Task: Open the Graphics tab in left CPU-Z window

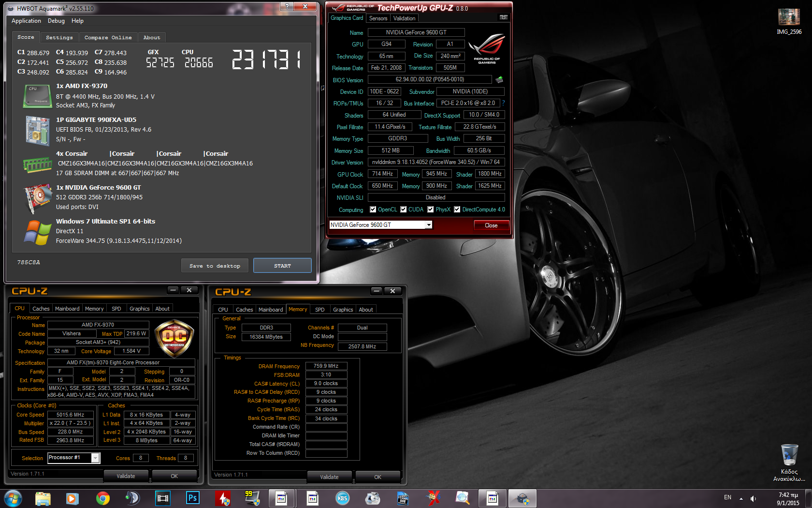Action: 139,309
